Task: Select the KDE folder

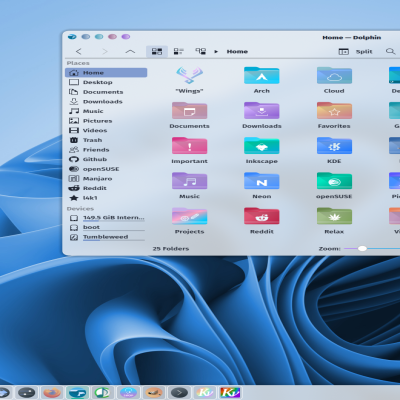Action: pos(334,150)
